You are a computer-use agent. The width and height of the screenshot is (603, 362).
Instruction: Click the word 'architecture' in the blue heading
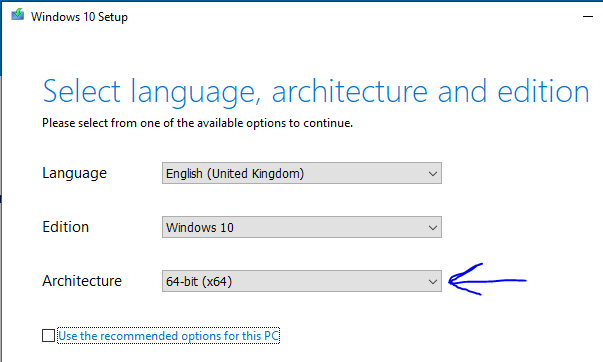pos(350,92)
